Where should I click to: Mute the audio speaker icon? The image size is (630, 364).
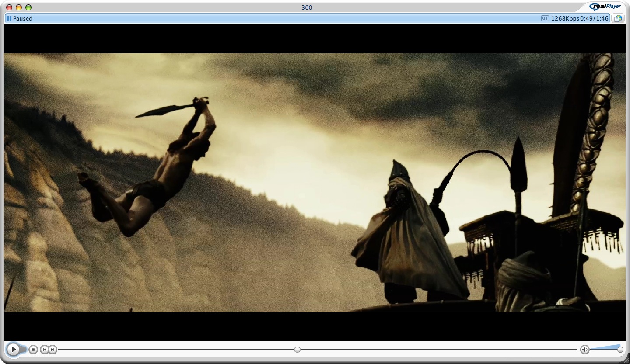click(585, 350)
